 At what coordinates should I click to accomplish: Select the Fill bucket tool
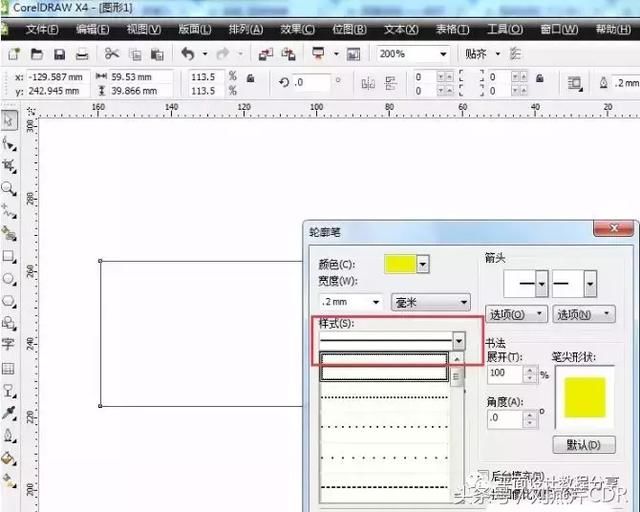pyautogui.click(x=9, y=459)
